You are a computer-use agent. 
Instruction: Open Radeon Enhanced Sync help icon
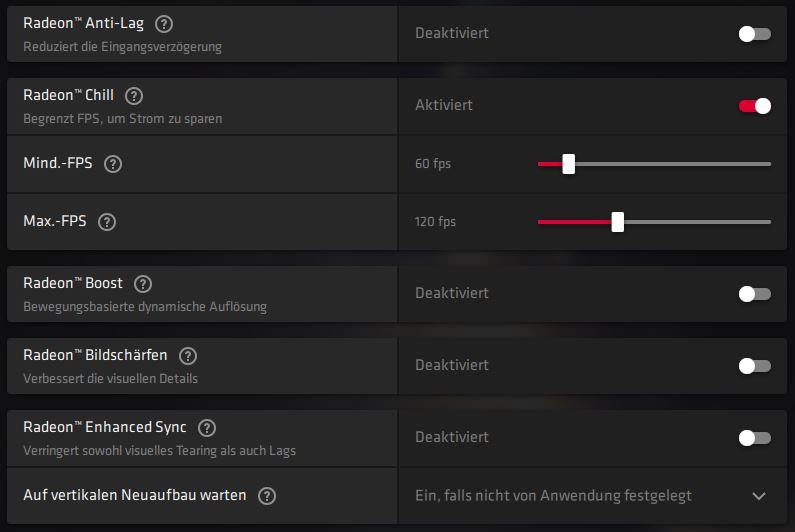click(207, 428)
